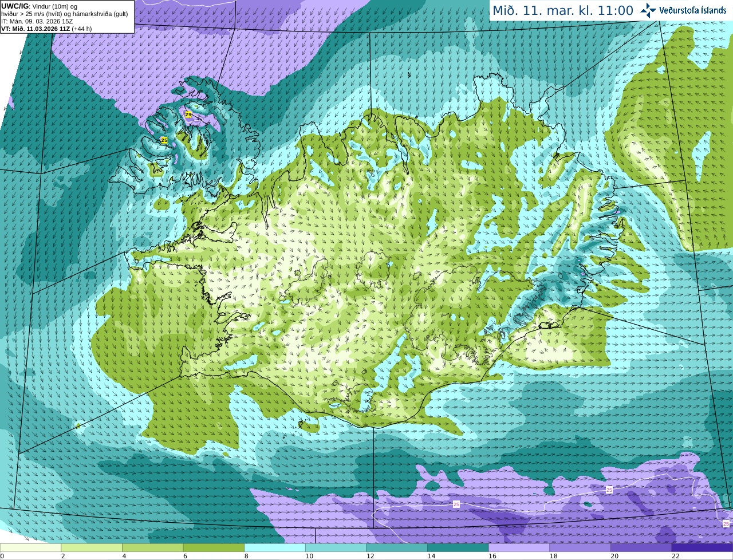Select the 20–22 m/s violet swatch
The height and width of the screenshot is (560, 733).
pos(641,548)
